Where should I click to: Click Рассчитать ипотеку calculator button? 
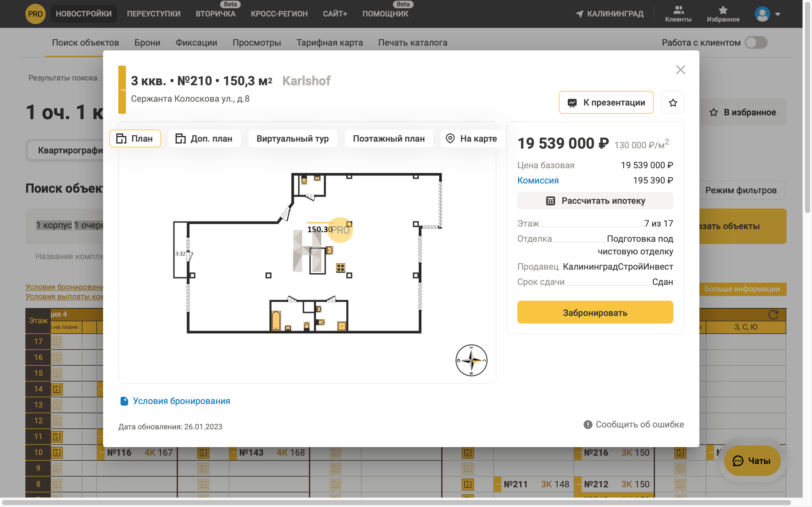[595, 201]
